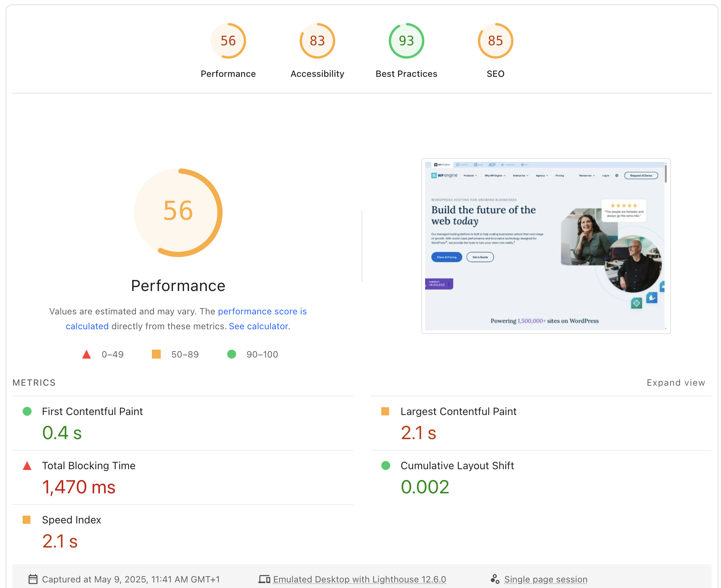Image resolution: width=721 pixels, height=588 pixels.
Task: Select the Largest Contentful Paint metric
Action: [x=541, y=423]
